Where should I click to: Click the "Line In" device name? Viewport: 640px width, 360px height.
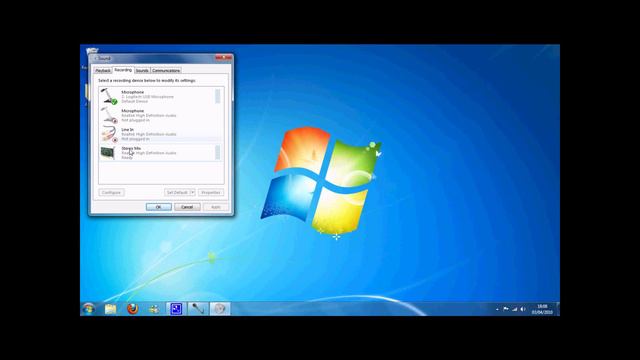127,129
